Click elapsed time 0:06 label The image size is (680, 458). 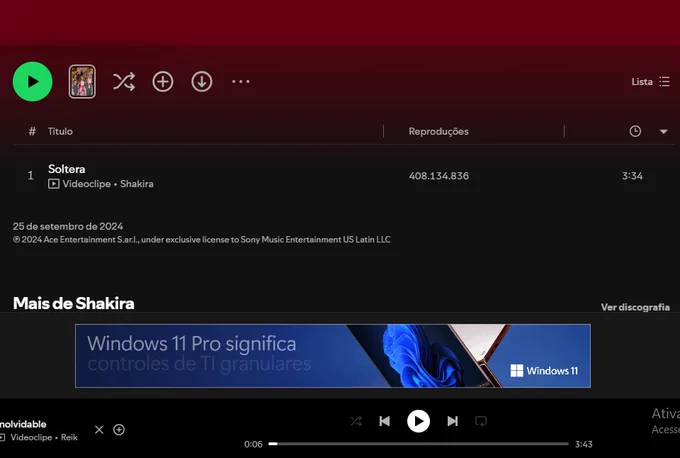(x=253, y=444)
